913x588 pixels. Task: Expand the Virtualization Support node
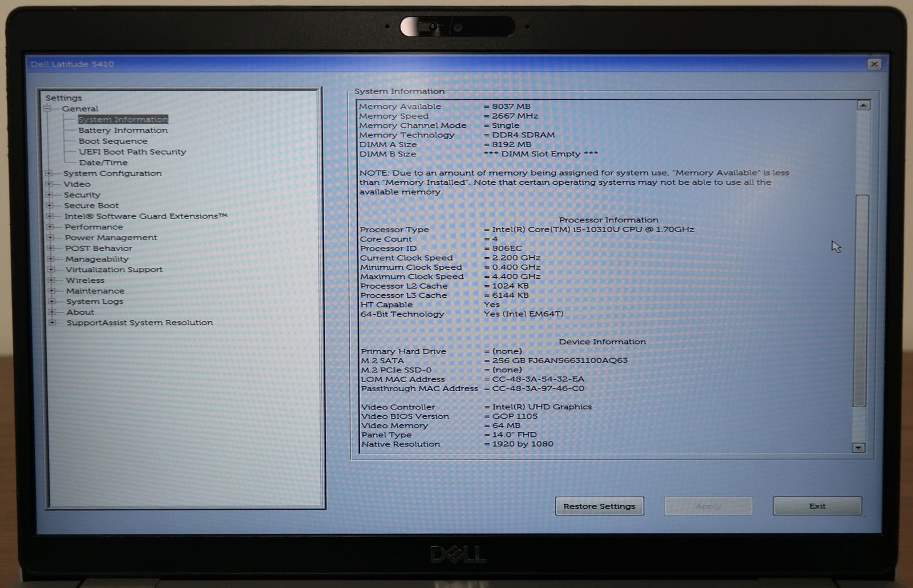point(51,269)
